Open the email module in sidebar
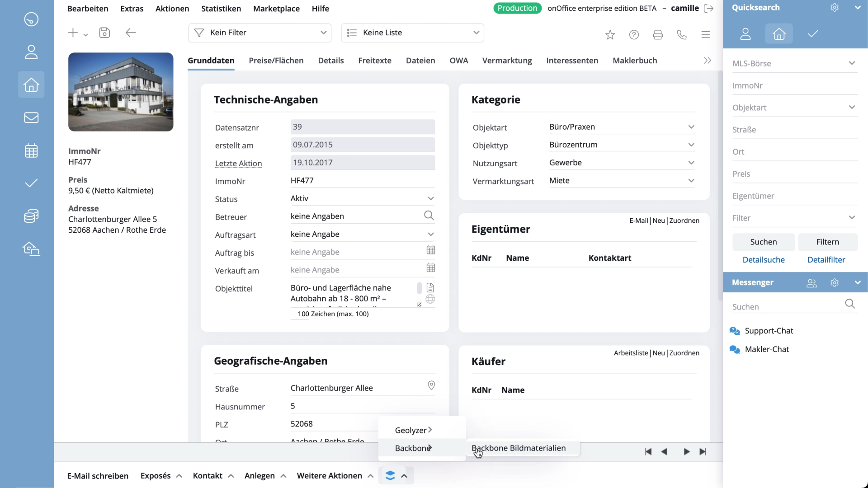Screen dimensions: 868x488 pos(31,118)
